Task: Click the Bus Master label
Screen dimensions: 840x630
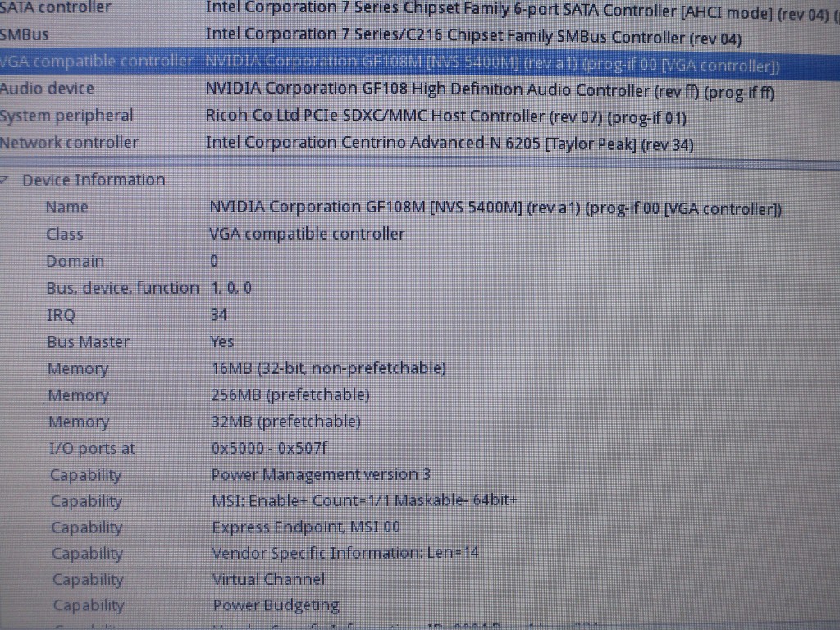Action: (89, 342)
